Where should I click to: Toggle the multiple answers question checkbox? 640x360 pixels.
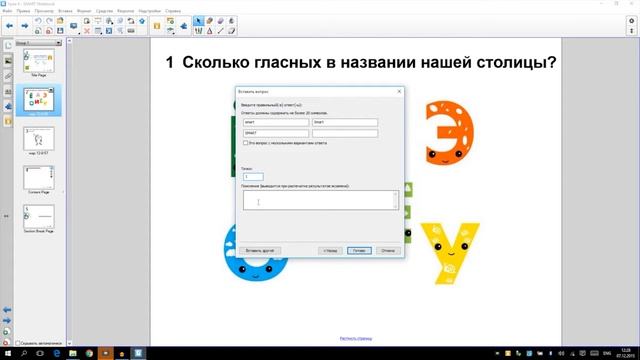coord(245,143)
